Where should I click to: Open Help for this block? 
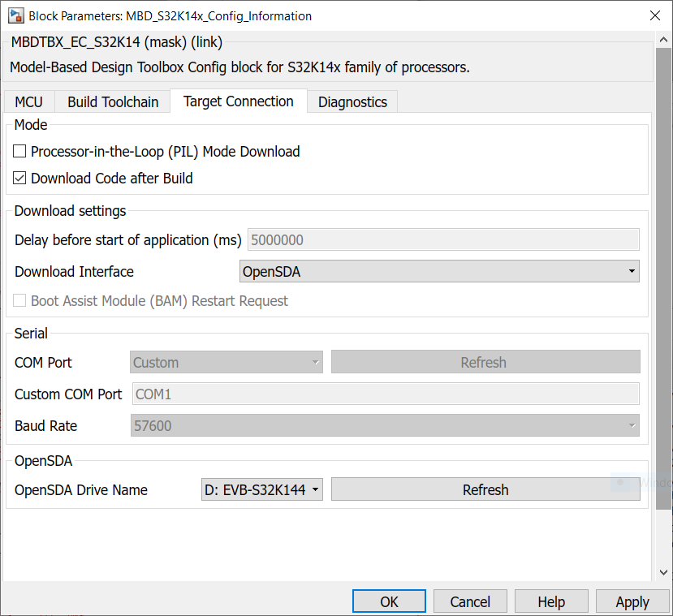[x=551, y=601]
